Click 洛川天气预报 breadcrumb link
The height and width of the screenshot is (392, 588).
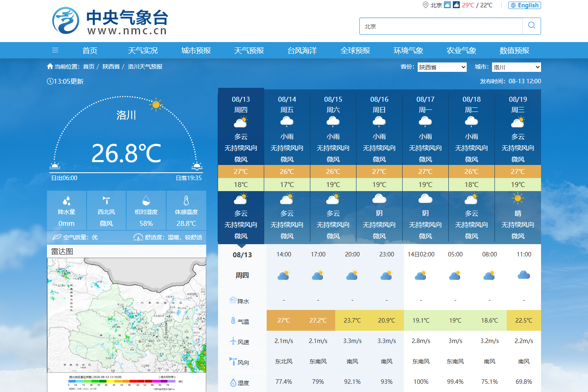(x=145, y=67)
